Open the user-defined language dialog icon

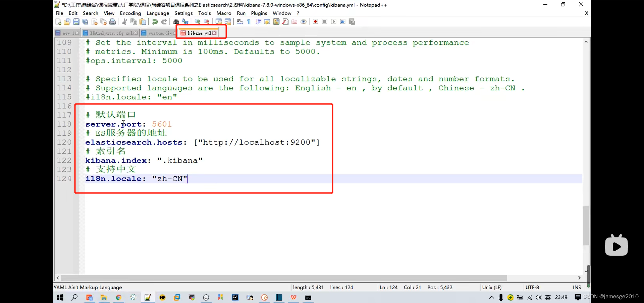tap(267, 22)
